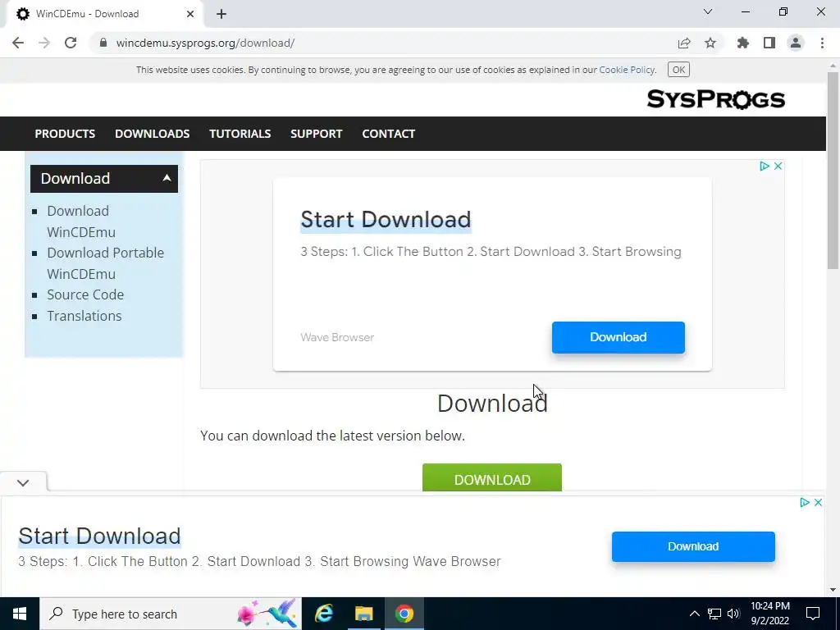Screen dimensions: 840x630
Task: Click the Download Portable WinCDEmu link
Action: pyautogui.click(x=106, y=263)
